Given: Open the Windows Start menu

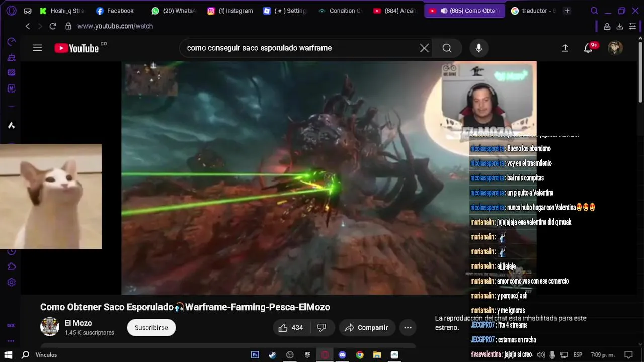Looking at the screenshot, I should (x=8, y=355).
